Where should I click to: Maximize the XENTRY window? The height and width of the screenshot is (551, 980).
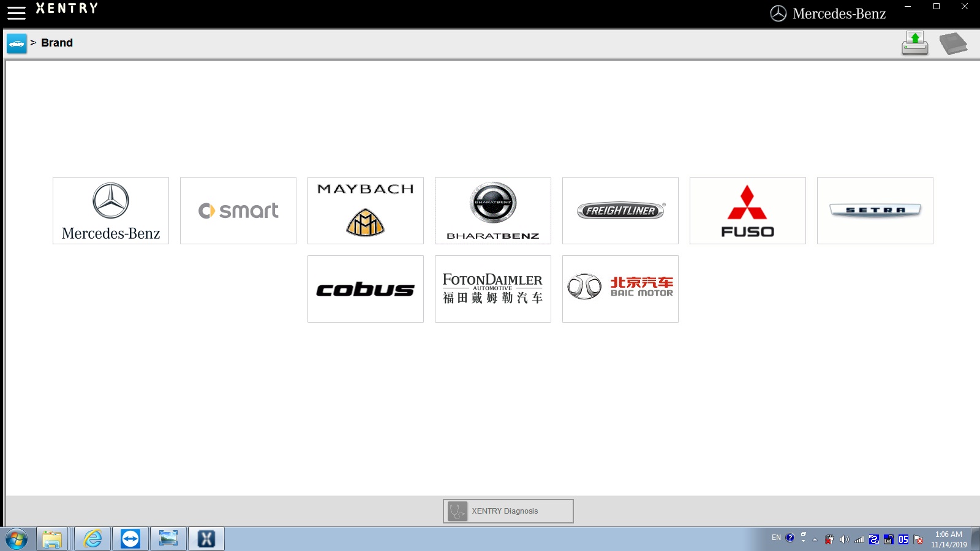[x=936, y=7]
